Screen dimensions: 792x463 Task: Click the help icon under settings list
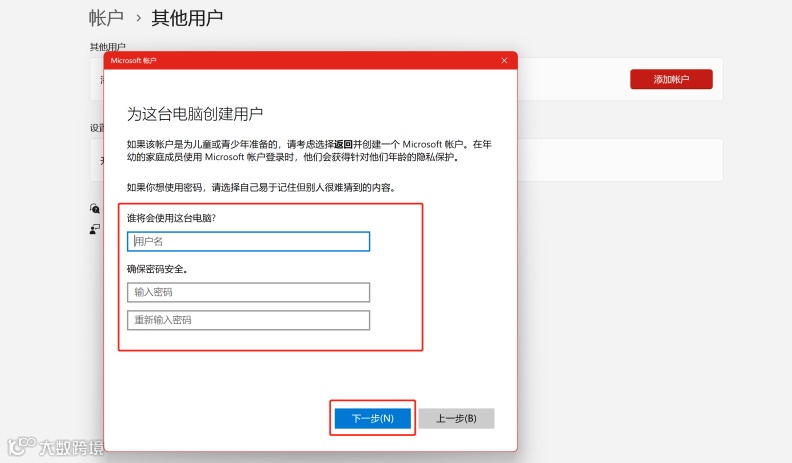(x=94, y=208)
